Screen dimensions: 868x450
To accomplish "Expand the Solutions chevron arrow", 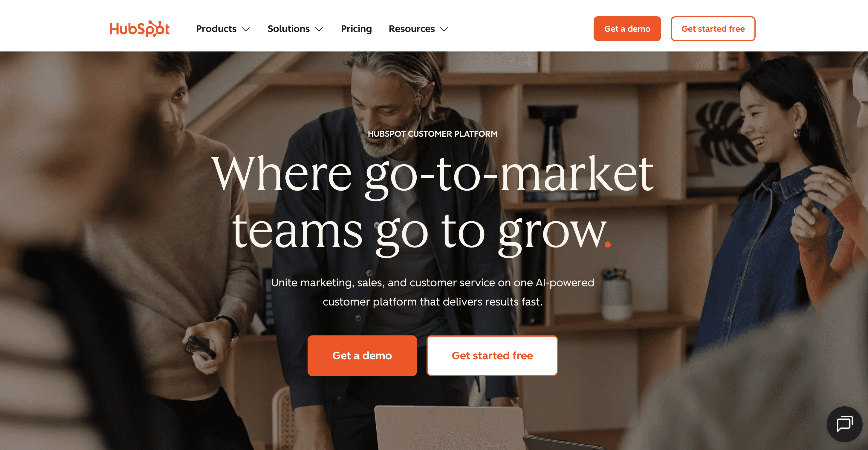I will pyautogui.click(x=319, y=29).
